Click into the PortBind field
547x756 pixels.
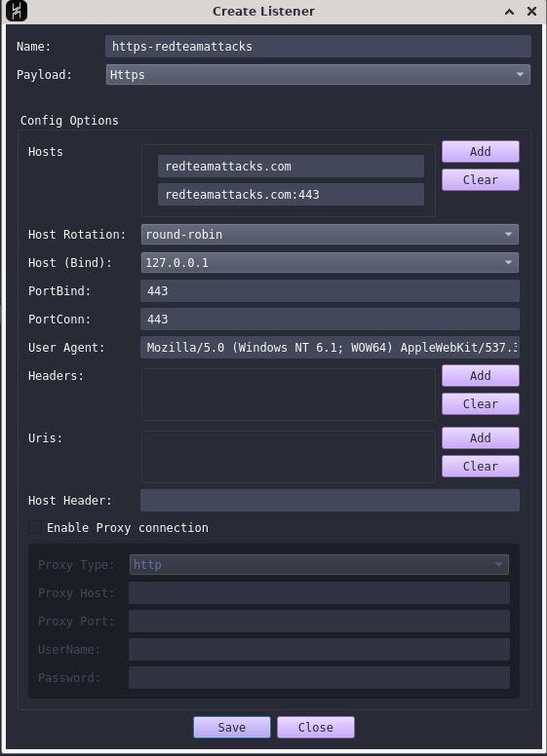click(330, 290)
